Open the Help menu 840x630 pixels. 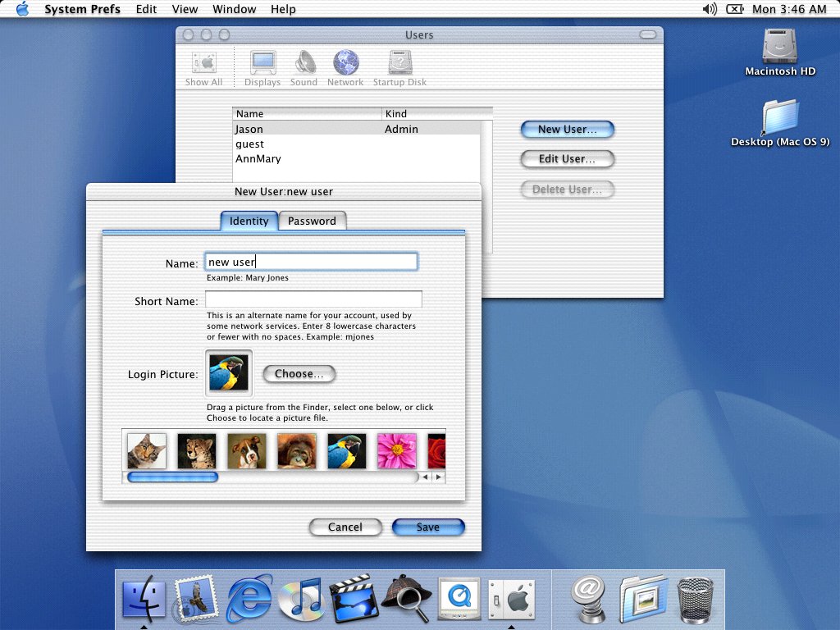coord(283,9)
